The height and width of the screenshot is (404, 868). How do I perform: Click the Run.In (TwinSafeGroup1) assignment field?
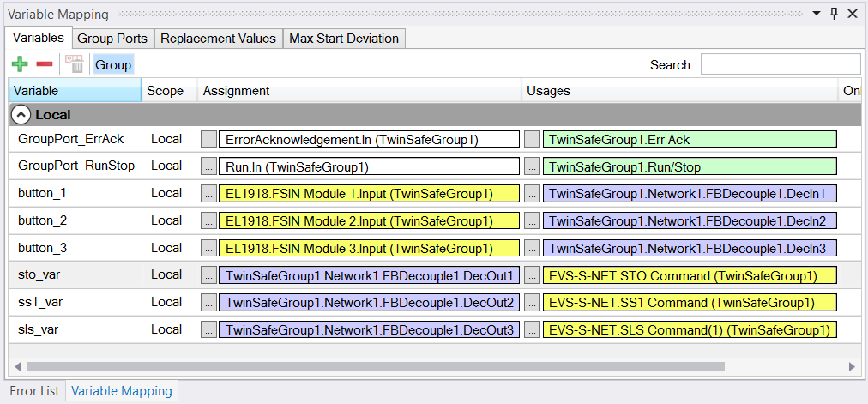pos(369,166)
